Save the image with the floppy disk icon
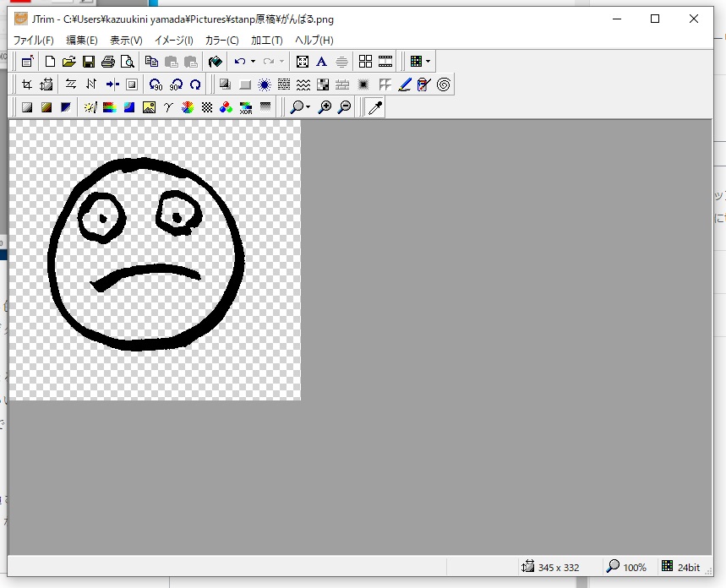 click(89, 62)
